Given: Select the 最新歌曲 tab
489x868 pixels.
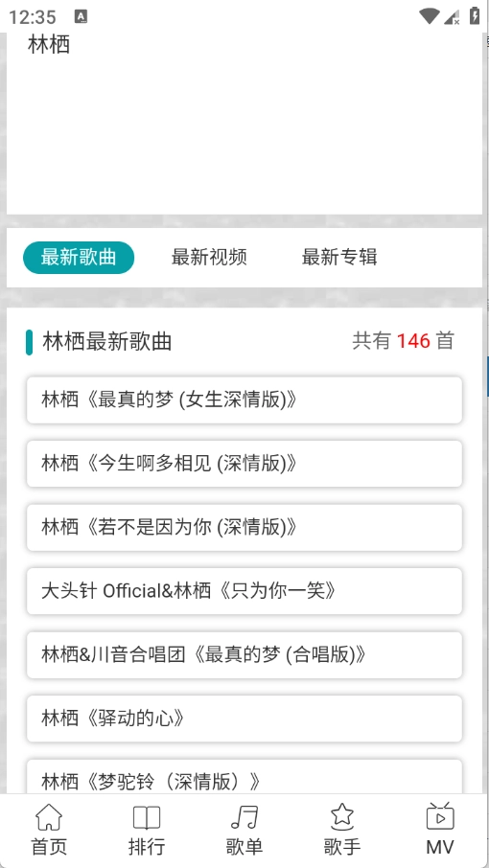Looking at the screenshot, I should pyautogui.click(x=79, y=258).
